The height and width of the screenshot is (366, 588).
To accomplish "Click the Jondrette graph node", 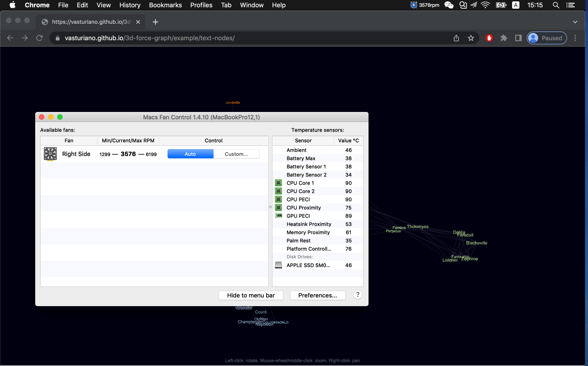I will tap(233, 103).
